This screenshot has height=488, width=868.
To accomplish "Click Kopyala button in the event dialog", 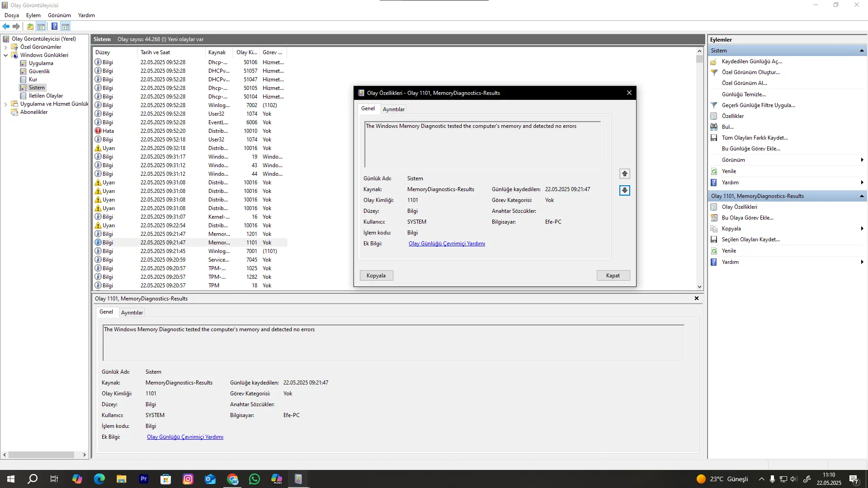I will click(x=376, y=276).
